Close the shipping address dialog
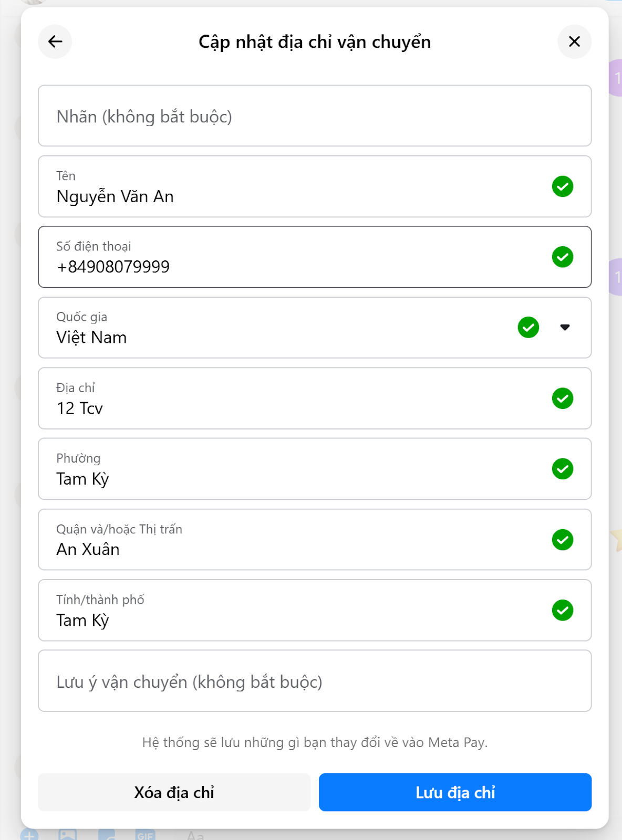 574,41
